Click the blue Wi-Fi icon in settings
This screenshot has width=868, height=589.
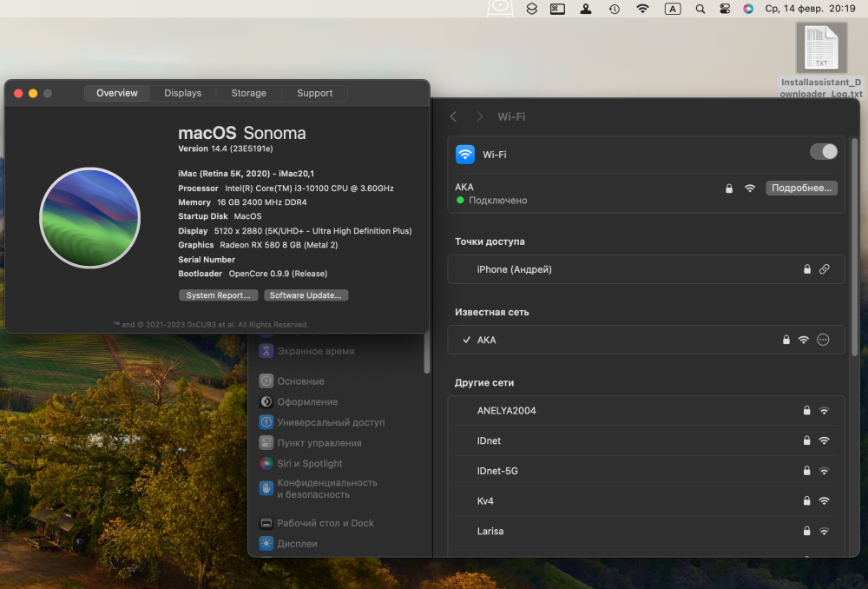(465, 155)
